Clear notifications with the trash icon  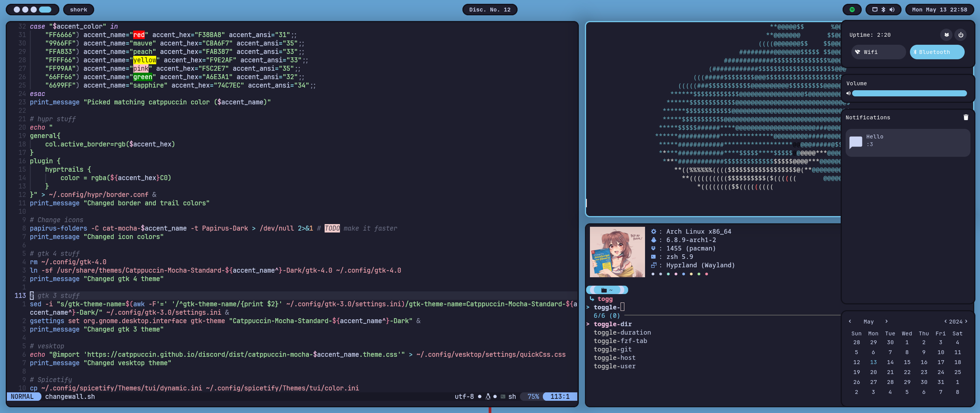click(x=966, y=117)
